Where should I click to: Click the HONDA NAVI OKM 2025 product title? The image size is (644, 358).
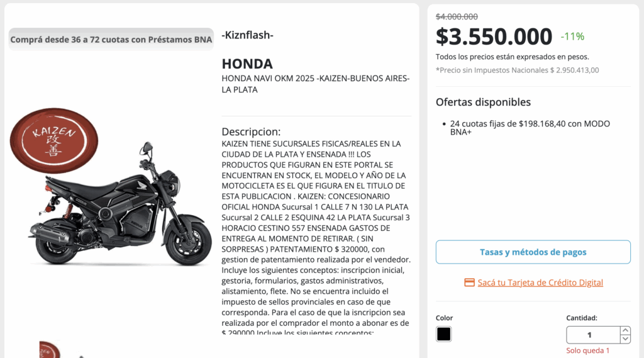pos(315,84)
